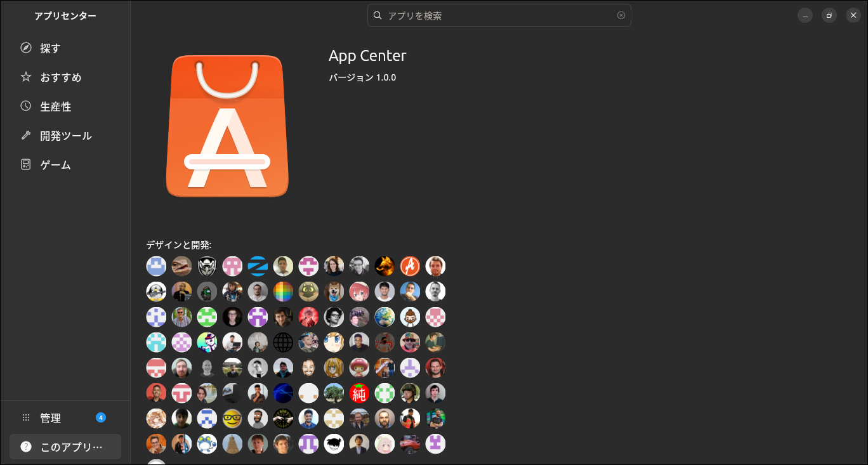This screenshot has height=465, width=868.
Task: Open the yellow smiley with glasses avatar
Action: tap(232, 419)
